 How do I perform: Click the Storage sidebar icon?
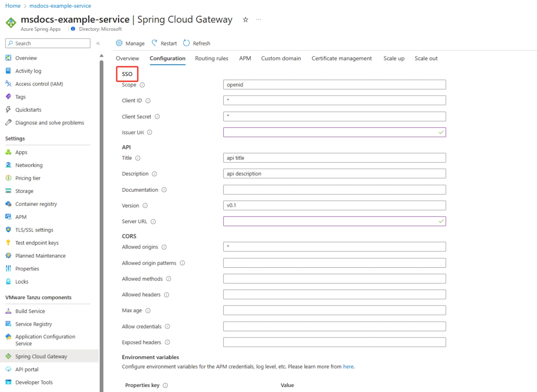[8, 191]
